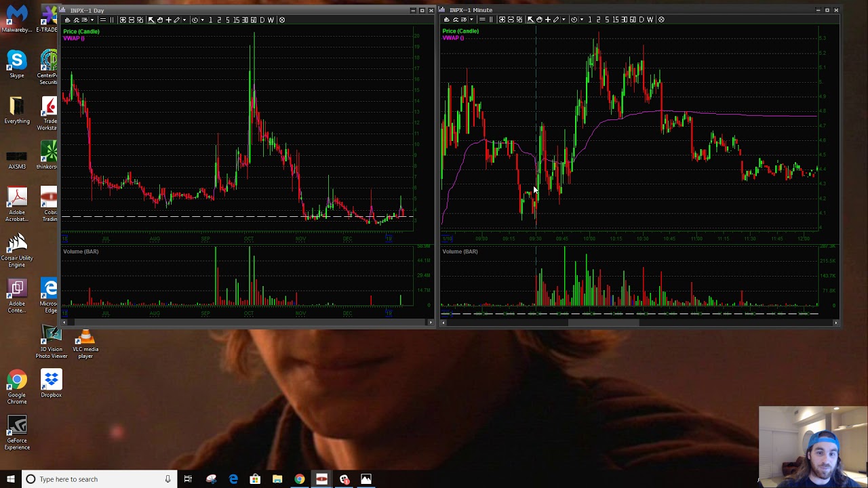This screenshot has height=488, width=868.
Task: Open VLC media player desktop shortcut
Action: click(x=85, y=344)
